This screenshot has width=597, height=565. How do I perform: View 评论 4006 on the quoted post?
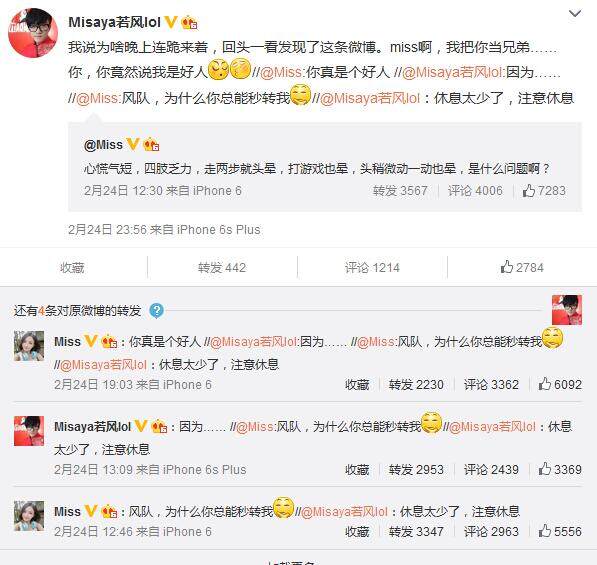tap(475, 190)
